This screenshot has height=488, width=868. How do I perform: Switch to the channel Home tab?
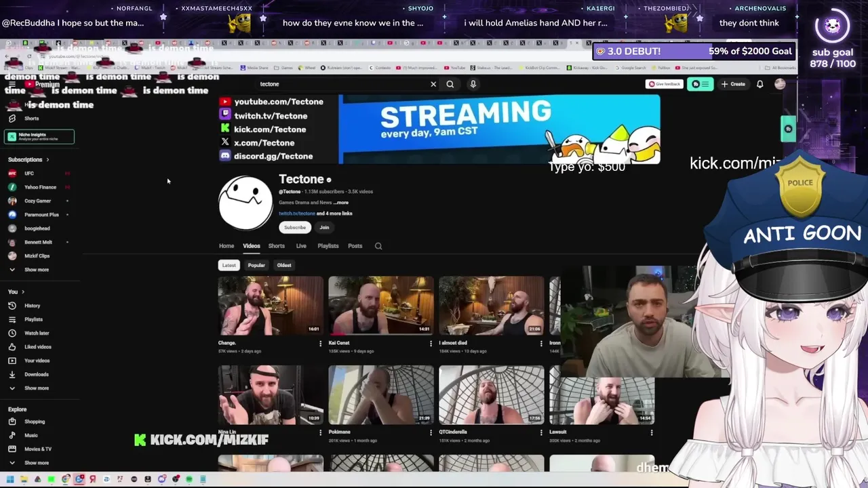click(226, 246)
